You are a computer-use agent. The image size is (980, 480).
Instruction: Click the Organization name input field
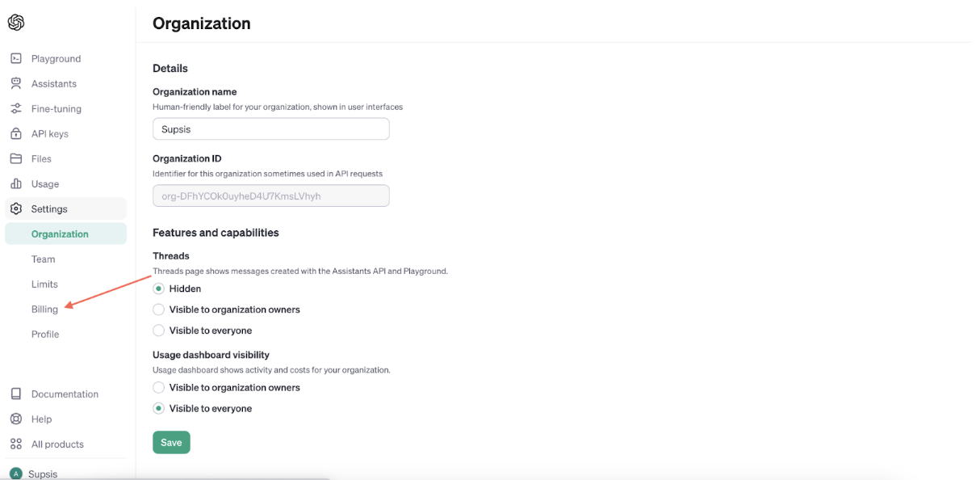[x=271, y=129]
